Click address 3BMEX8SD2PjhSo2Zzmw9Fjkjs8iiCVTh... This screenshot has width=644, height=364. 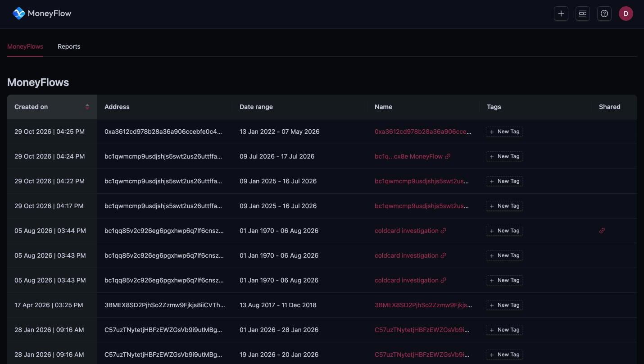pos(165,305)
